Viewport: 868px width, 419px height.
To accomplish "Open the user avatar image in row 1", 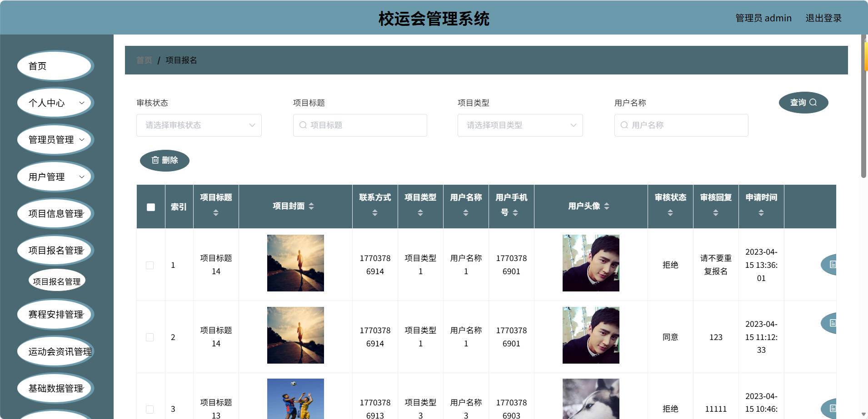I will click(x=591, y=263).
